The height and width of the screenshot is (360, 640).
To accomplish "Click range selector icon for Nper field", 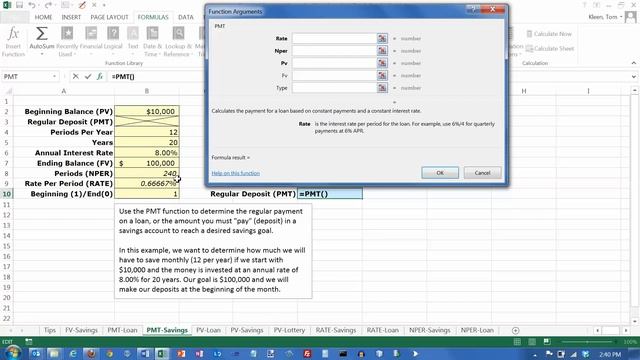I will (382, 51).
